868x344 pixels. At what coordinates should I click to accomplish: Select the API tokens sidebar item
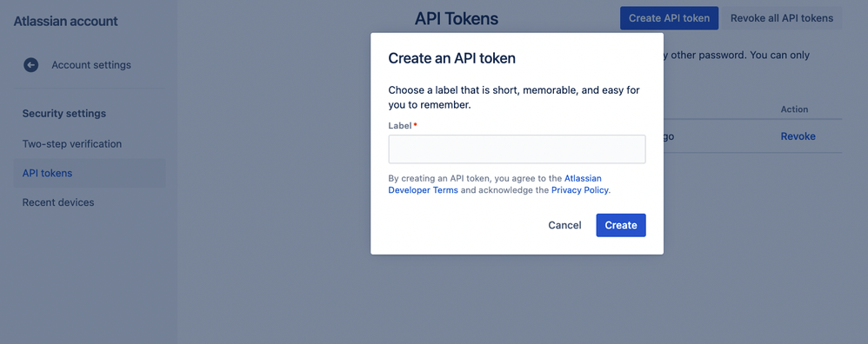tap(89, 173)
